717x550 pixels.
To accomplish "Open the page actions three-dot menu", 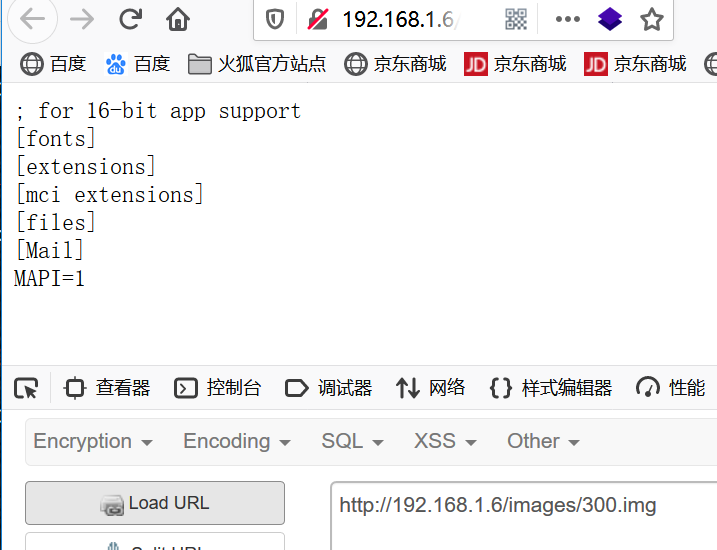I will point(567,19).
